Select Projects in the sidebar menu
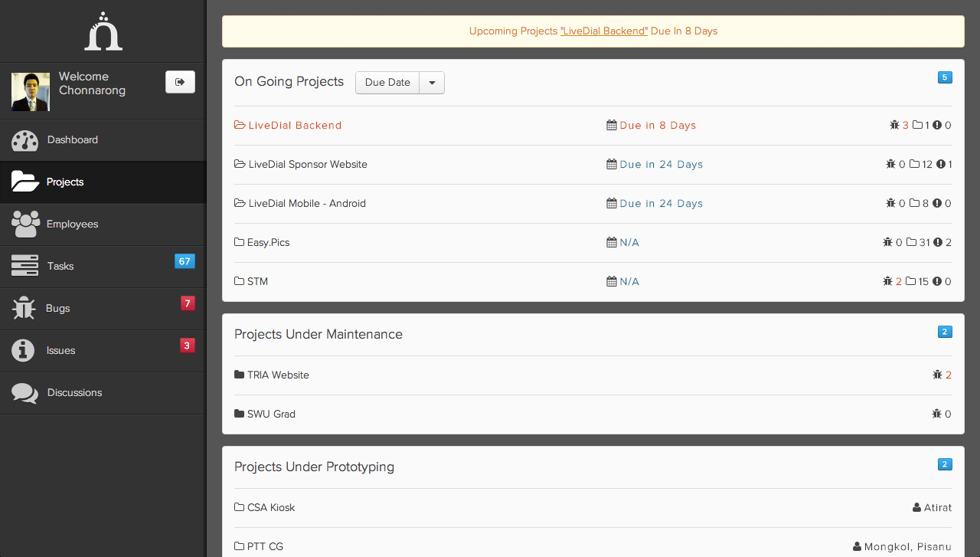 tap(65, 182)
